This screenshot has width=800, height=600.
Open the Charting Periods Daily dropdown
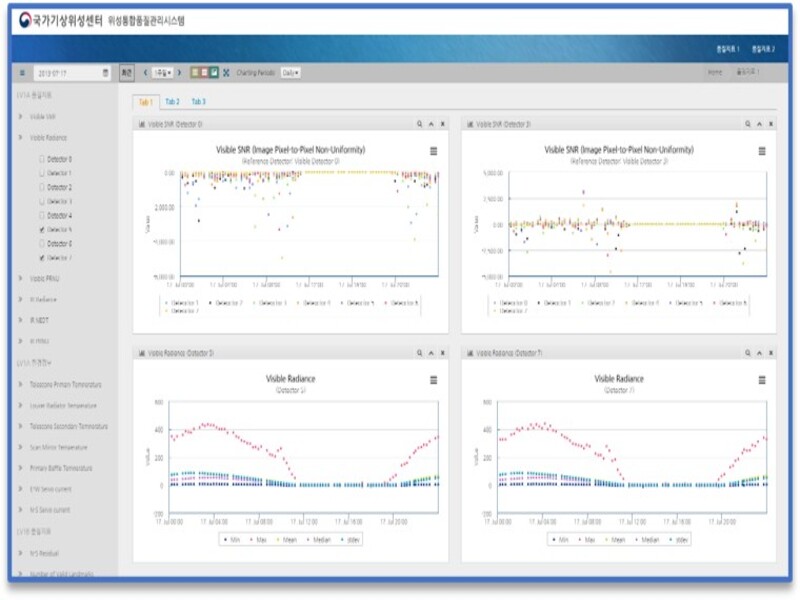[290, 72]
